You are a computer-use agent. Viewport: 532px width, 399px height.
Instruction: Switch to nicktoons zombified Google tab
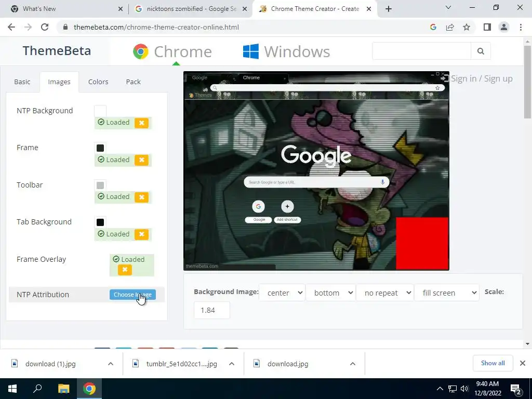[x=191, y=9]
